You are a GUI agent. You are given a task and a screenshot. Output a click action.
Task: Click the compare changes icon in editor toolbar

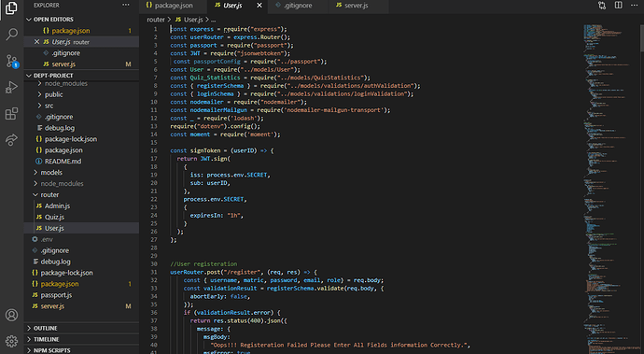(x=602, y=6)
